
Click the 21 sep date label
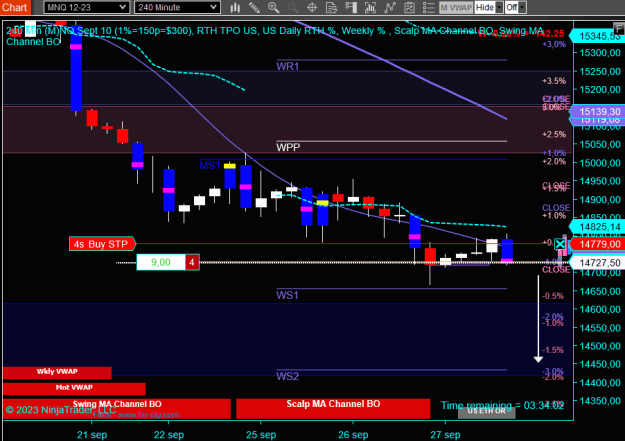(92, 435)
